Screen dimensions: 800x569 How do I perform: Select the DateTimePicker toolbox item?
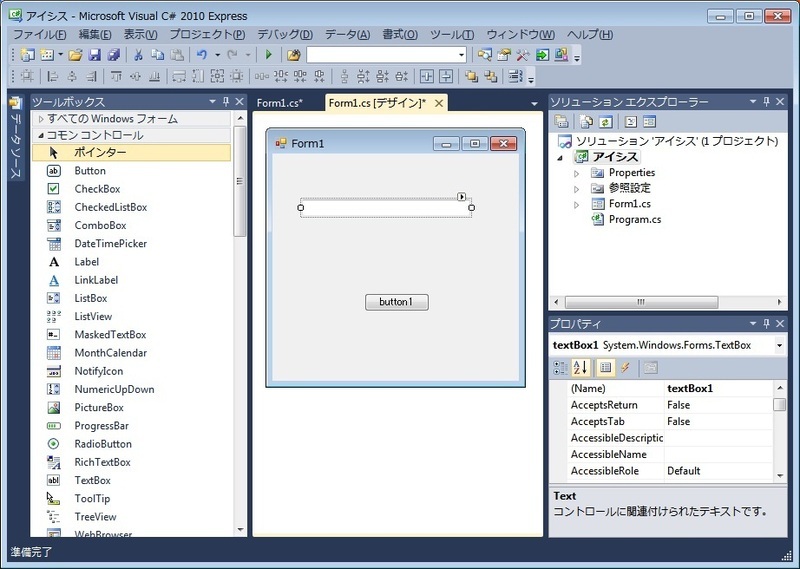point(110,244)
